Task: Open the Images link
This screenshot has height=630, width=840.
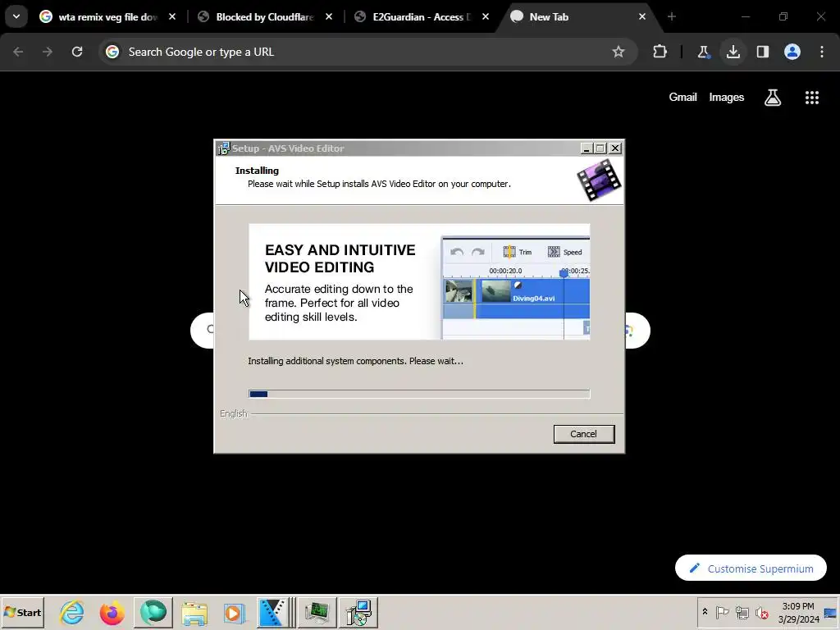Action: click(727, 97)
